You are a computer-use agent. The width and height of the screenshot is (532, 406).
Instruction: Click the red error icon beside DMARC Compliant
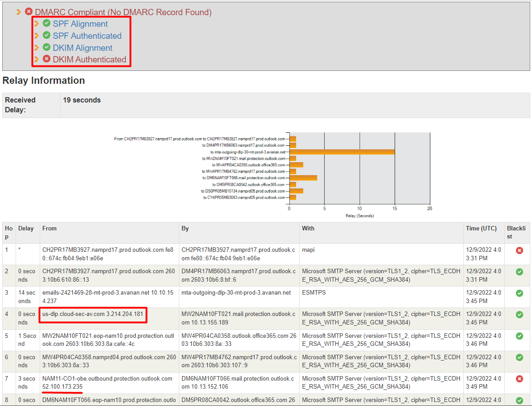click(28, 12)
